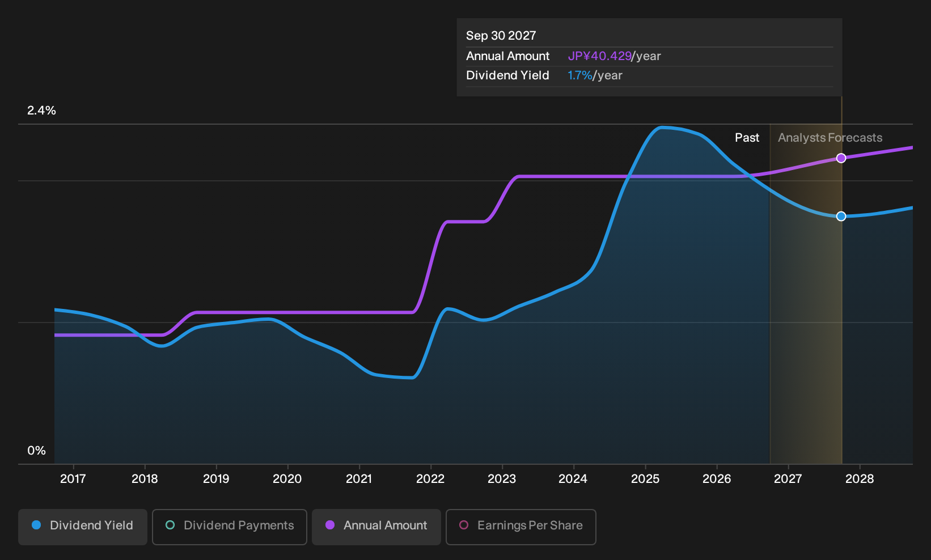Enable the Dividend Payments series
The height and width of the screenshot is (560, 931).
pos(230,527)
